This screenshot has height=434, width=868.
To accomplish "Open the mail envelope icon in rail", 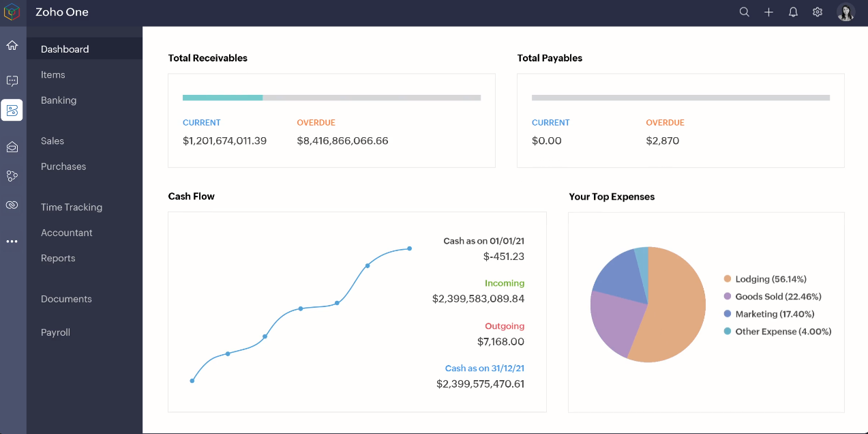I will [12, 147].
